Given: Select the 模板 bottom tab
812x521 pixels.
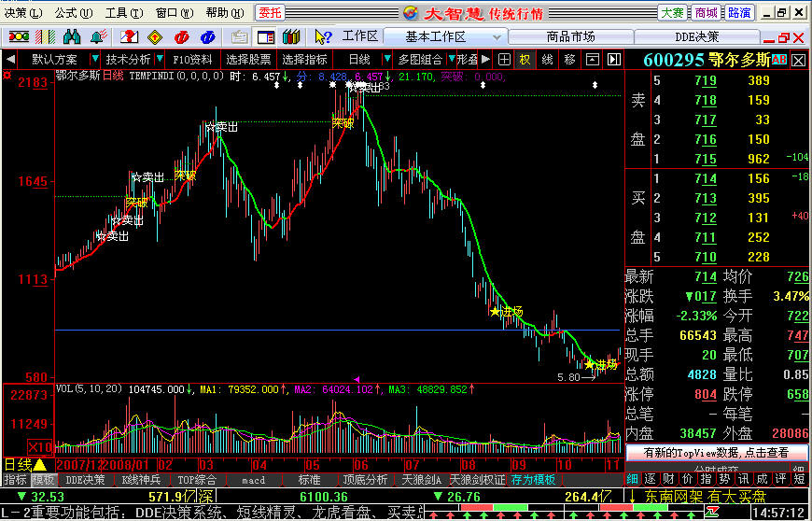Looking at the screenshot, I should 42,480.
